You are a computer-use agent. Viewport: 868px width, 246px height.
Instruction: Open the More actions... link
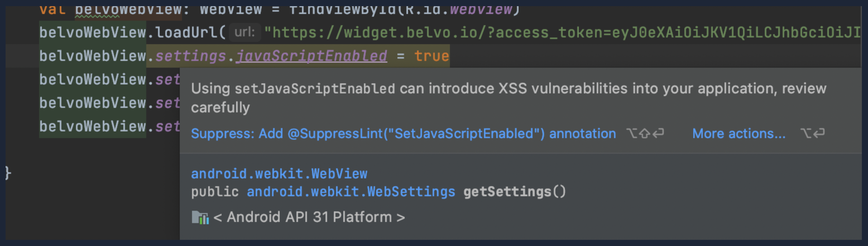coord(738,134)
